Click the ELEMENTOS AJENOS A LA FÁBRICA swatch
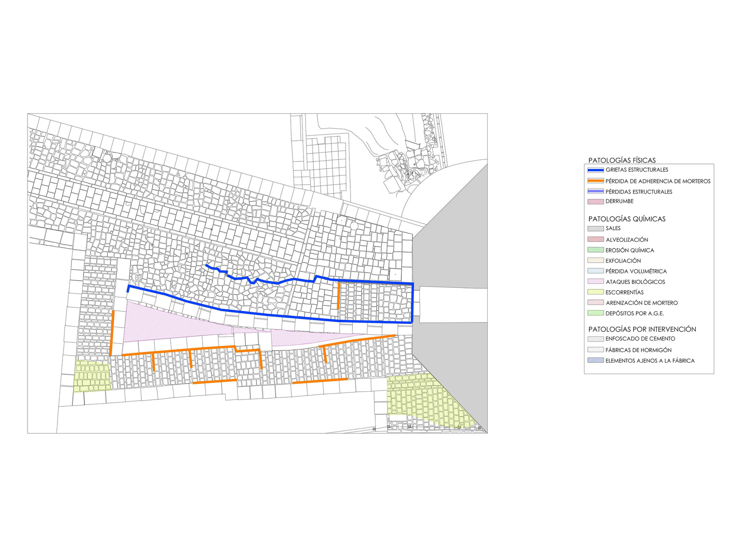Screen dimensions: 756x534 [x=595, y=361]
